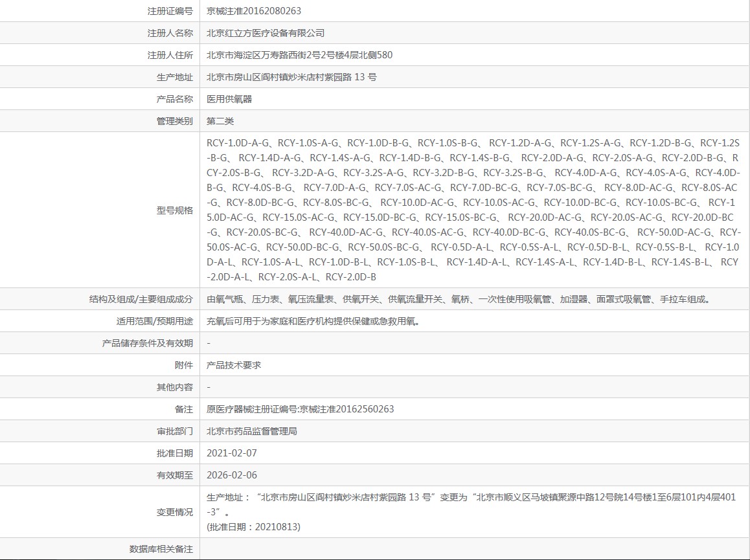
Task: Select the 备注 label
Action: pos(184,409)
